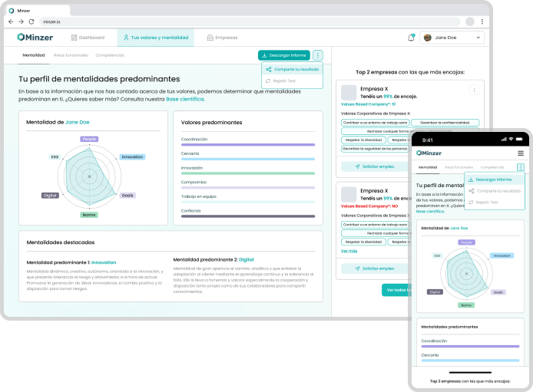Image resolution: width=533 pixels, height=392 pixels.
Task: Click the Coordinación bar on mobile view
Action: (x=470, y=346)
